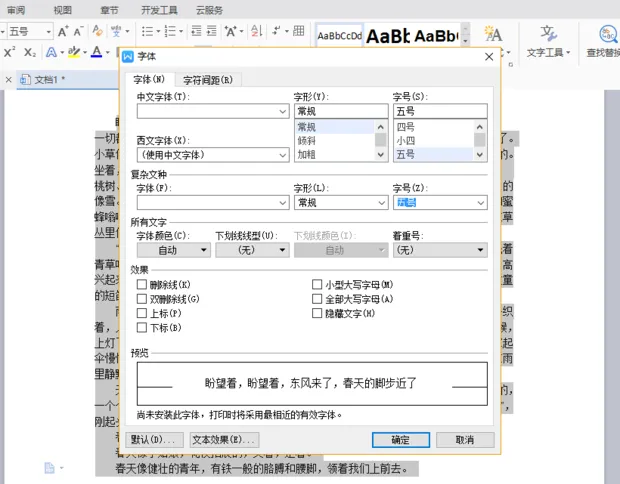
Task: Decrease font size with the A- icon
Action: tap(78, 31)
